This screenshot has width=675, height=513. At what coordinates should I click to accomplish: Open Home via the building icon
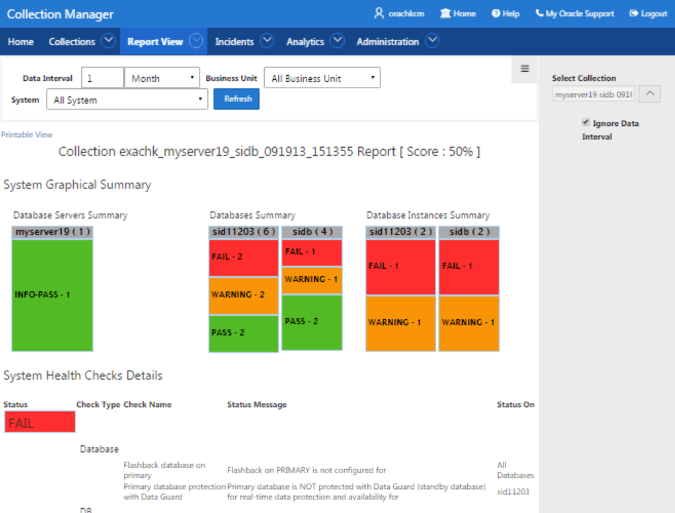445,13
